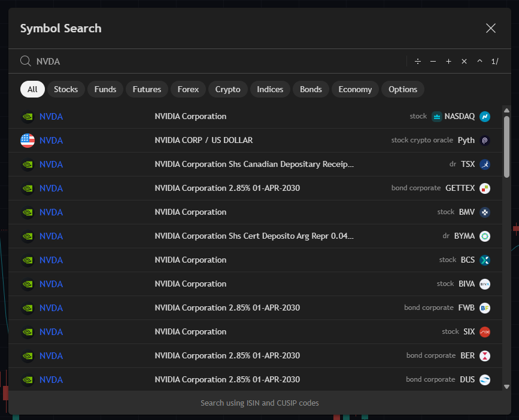Click the magnifier search icon

(x=26, y=61)
